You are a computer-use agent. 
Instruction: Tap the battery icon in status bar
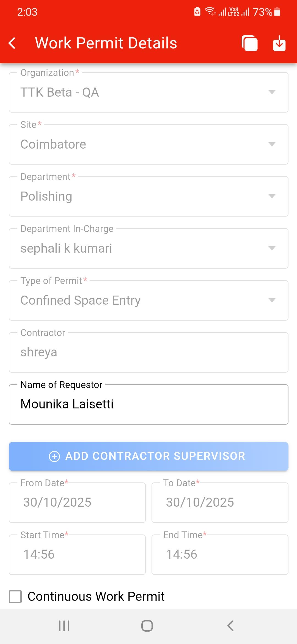click(277, 12)
